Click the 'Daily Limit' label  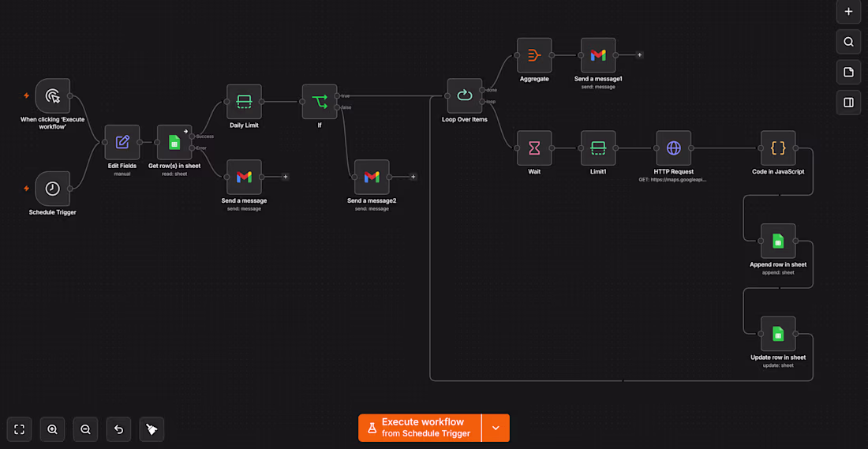[244, 125]
